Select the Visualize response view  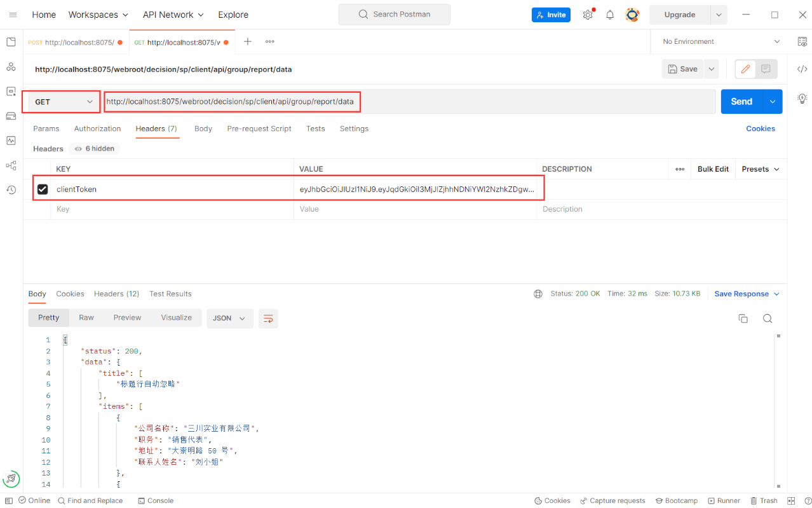(176, 318)
